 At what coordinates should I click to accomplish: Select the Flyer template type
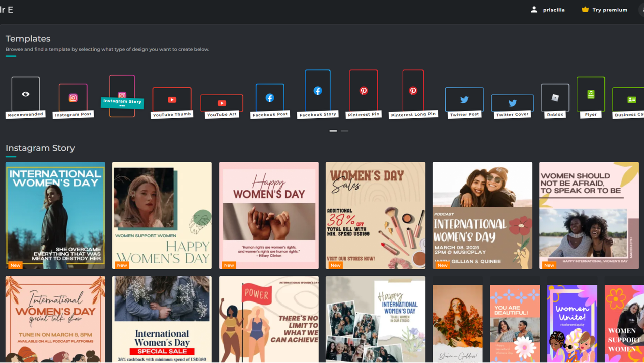coord(591,94)
